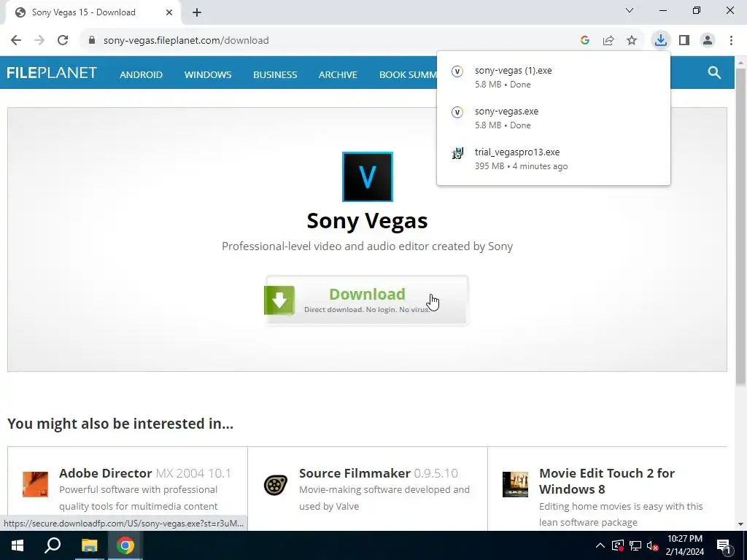747x560 pixels.
Task: Reload the FilePlanet page
Action: (x=63, y=41)
